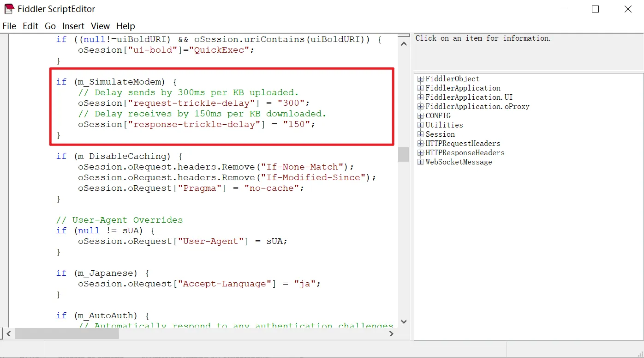Close the Fiddler ScriptEditor window
644x358 pixels.
point(628,9)
